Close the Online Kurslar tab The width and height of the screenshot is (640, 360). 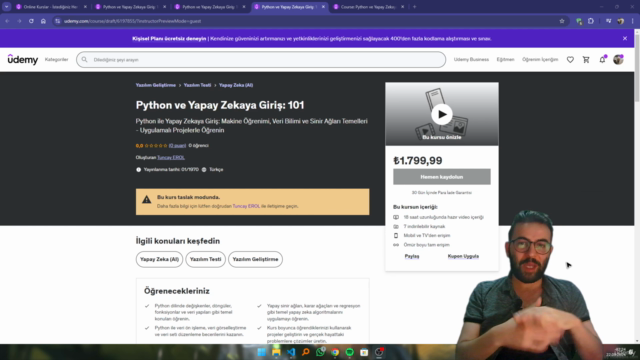[85, 7]
